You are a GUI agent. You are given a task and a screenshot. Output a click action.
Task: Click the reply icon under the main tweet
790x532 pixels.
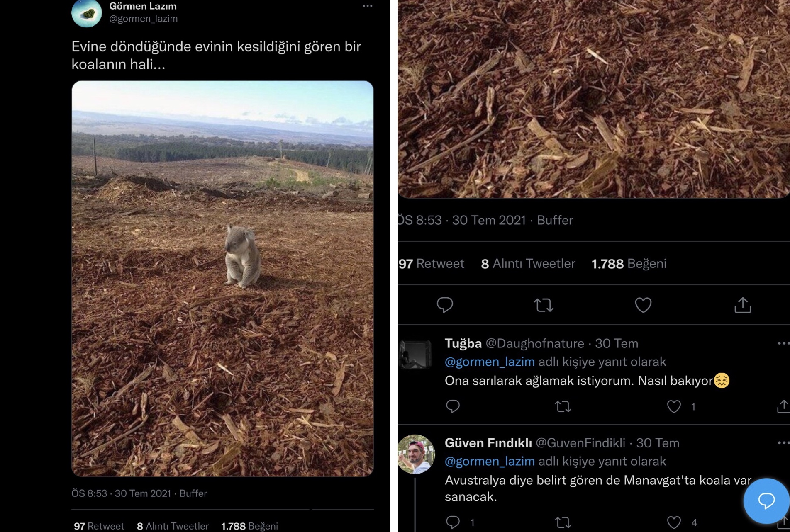click(445, 305)
